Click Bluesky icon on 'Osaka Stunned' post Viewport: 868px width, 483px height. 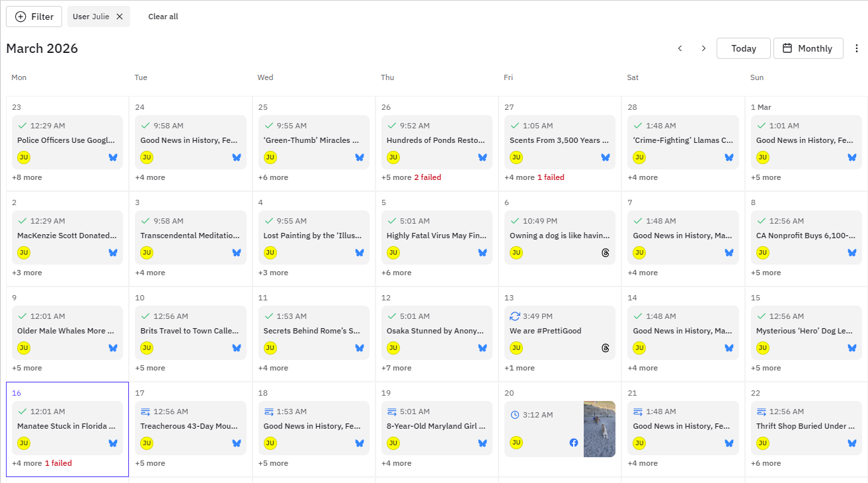pos(482,348)
